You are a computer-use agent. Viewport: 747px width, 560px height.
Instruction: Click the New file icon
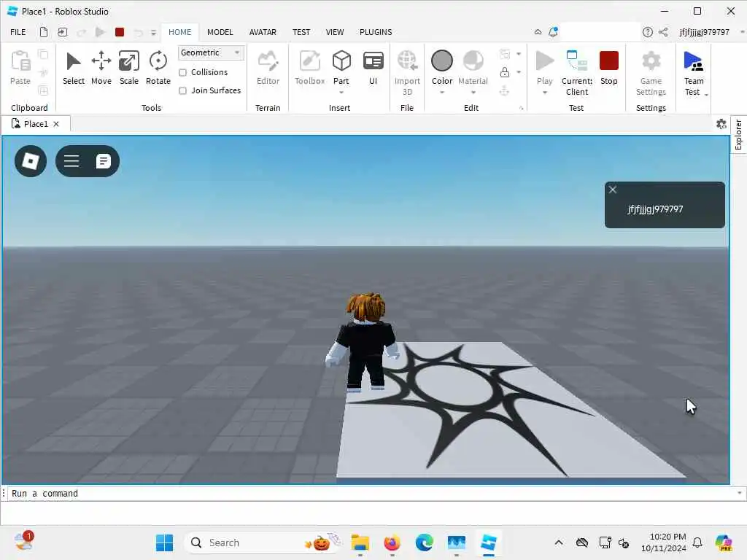pos(43,32)
